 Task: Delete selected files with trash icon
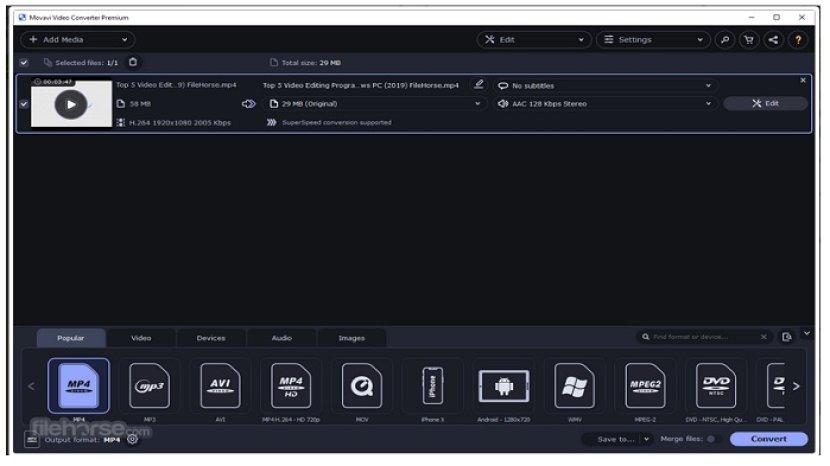click(133, 62)
